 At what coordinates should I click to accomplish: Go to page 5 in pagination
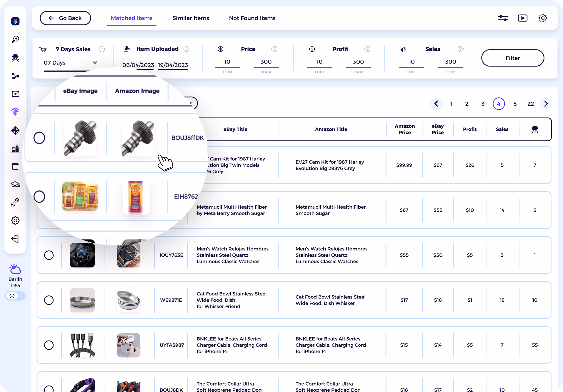click(515, 104)
